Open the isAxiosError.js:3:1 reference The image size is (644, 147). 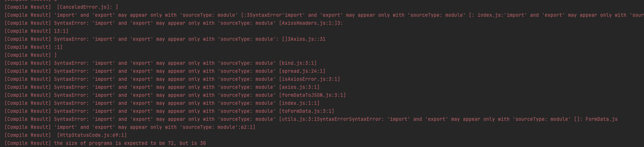pos(309,79)
